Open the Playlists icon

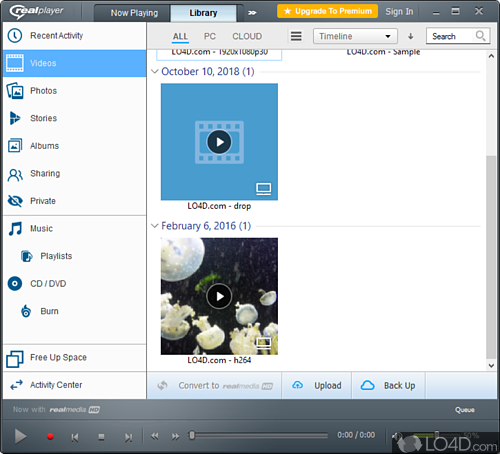27,256
